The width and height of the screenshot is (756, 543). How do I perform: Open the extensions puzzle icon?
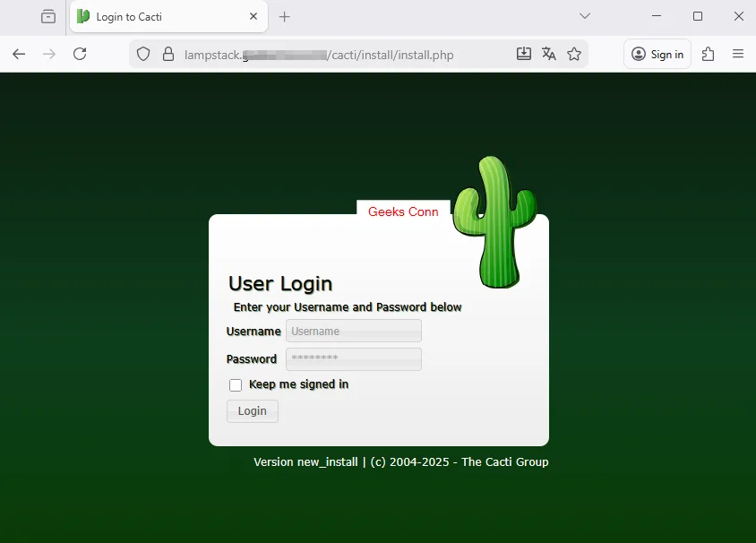click(709, 54)
